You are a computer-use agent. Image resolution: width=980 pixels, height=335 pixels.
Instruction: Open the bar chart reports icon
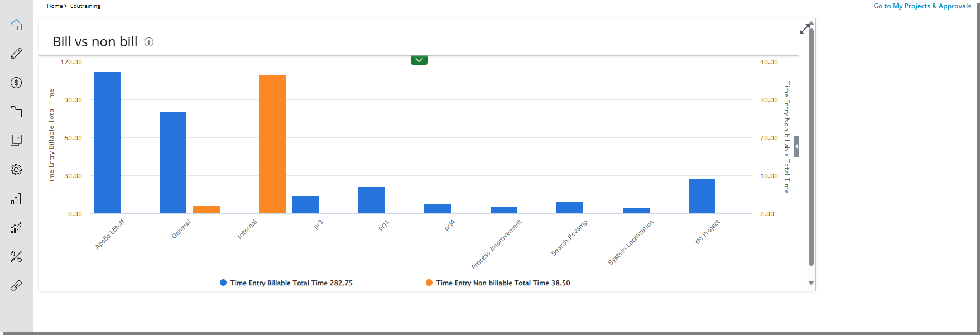tap(16, 199)
